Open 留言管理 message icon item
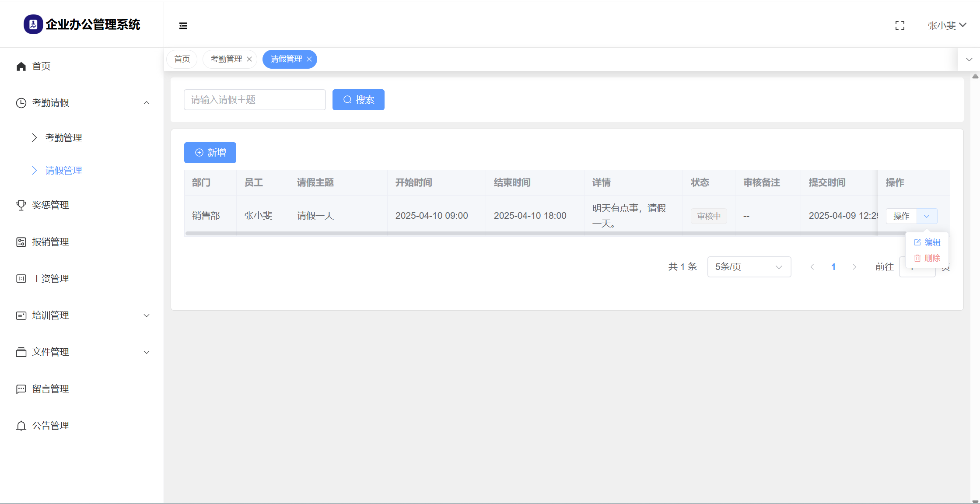Screen dimensions: 980x504 (x=21, y=389)
